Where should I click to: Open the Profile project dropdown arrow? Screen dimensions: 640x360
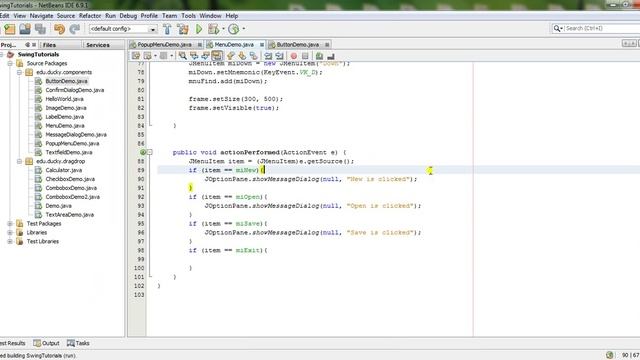coord(244,29)
